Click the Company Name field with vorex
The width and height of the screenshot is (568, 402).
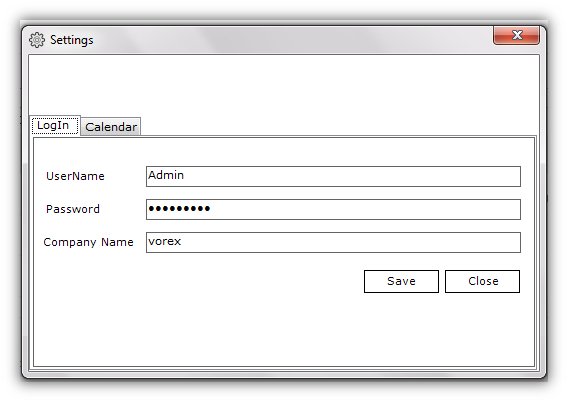click(333, 242)
